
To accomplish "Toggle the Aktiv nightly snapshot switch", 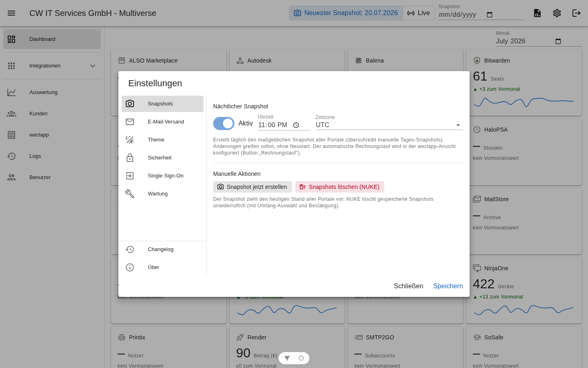I will 224,123.
